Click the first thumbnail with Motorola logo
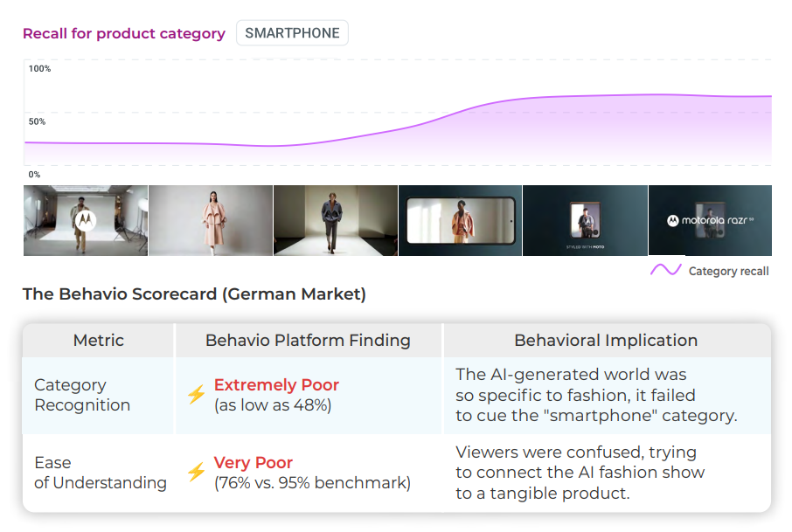The image size is (792, 532). point(86,220)
